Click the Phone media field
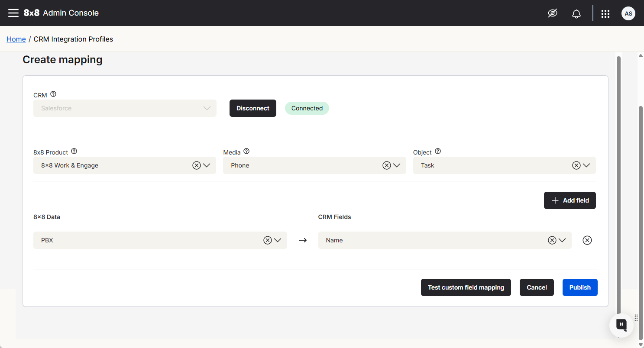644x348 pixels. [x=314, y=165]
